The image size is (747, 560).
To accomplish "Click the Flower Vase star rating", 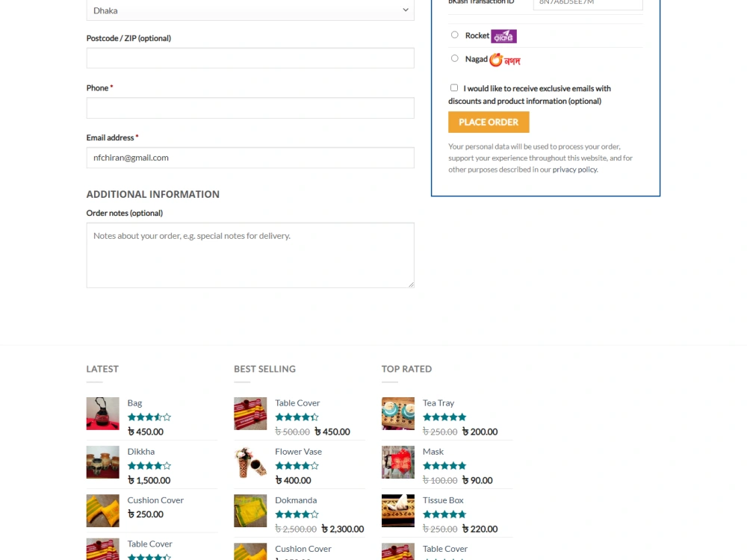I will point(297,466).
